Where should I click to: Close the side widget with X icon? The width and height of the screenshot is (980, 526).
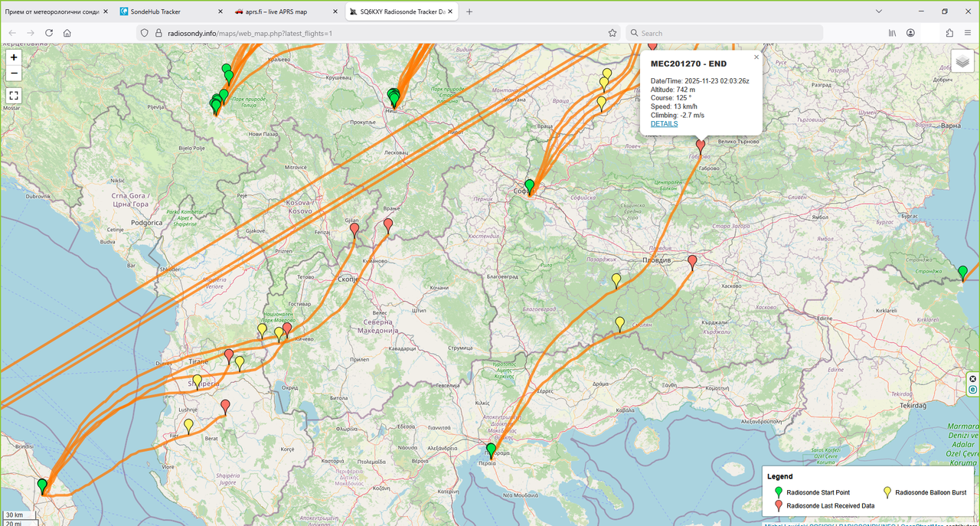click(x=973, y=378)
